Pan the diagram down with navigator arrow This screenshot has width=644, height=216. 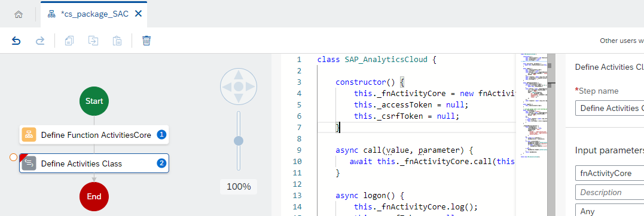click(239, 98)
